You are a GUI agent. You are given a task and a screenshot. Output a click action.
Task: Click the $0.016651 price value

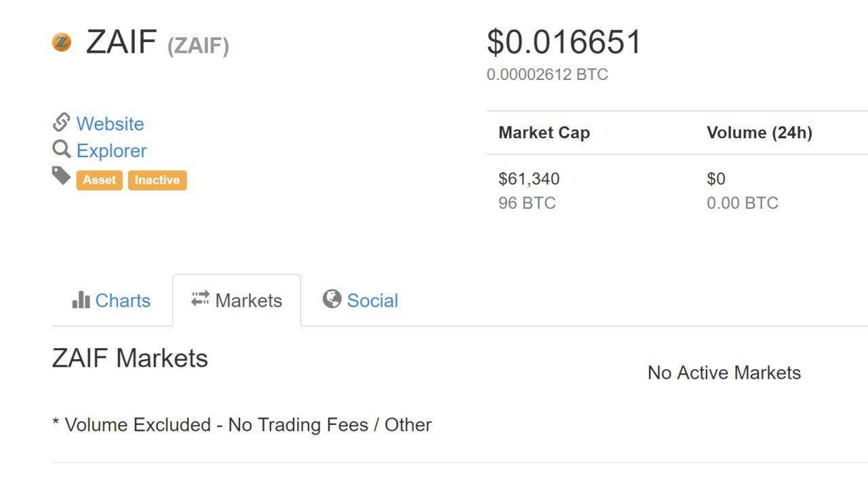564,42
